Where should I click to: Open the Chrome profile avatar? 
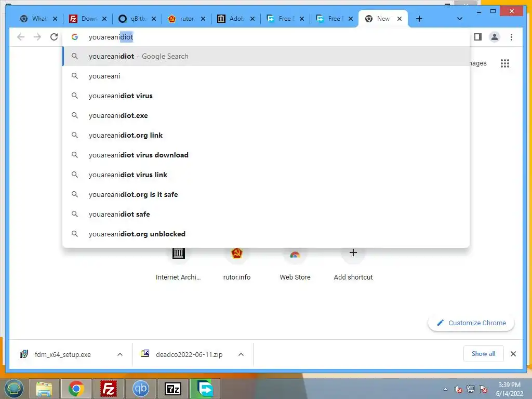(x=495, y=37)
